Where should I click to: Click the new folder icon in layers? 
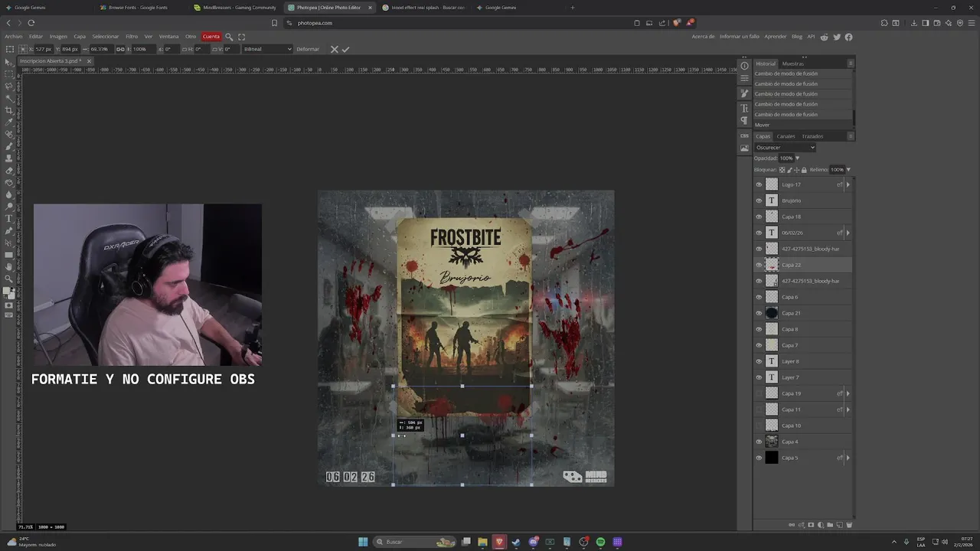point(830,525)
